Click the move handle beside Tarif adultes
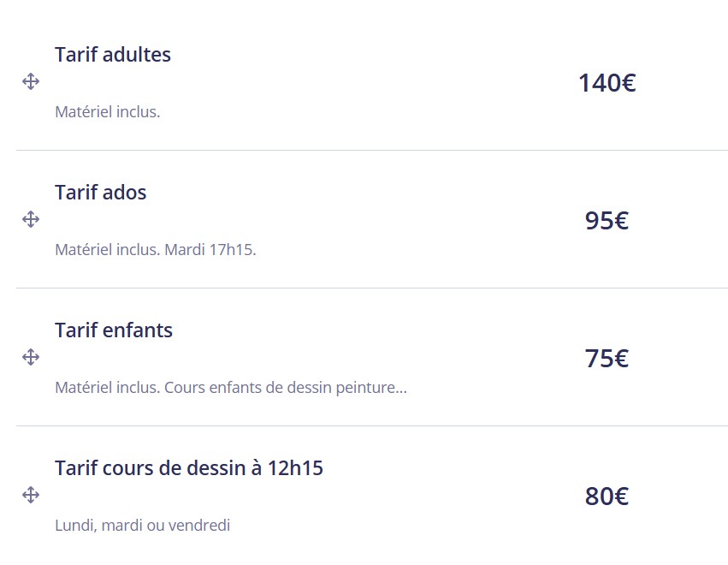 [31, 82]
